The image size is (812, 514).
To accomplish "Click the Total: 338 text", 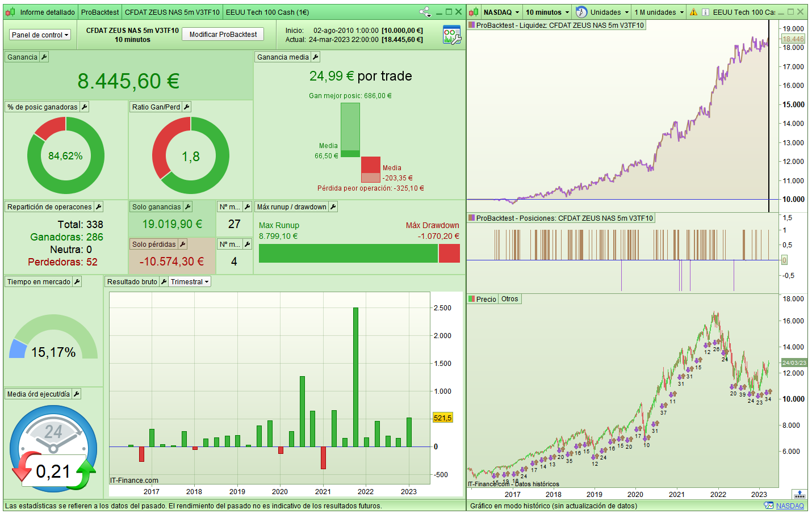I will pyautogui.click(x=81, y=225).
